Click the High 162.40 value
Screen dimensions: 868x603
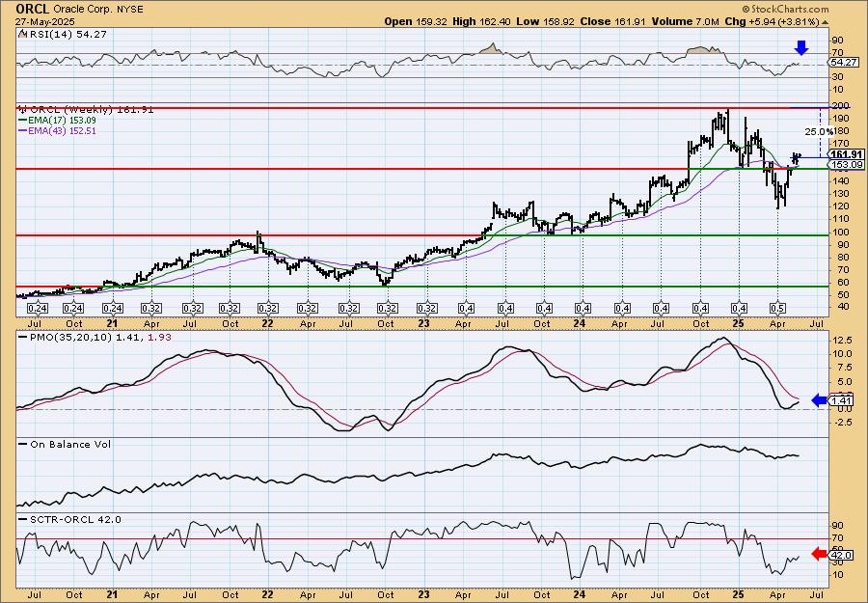481,21
